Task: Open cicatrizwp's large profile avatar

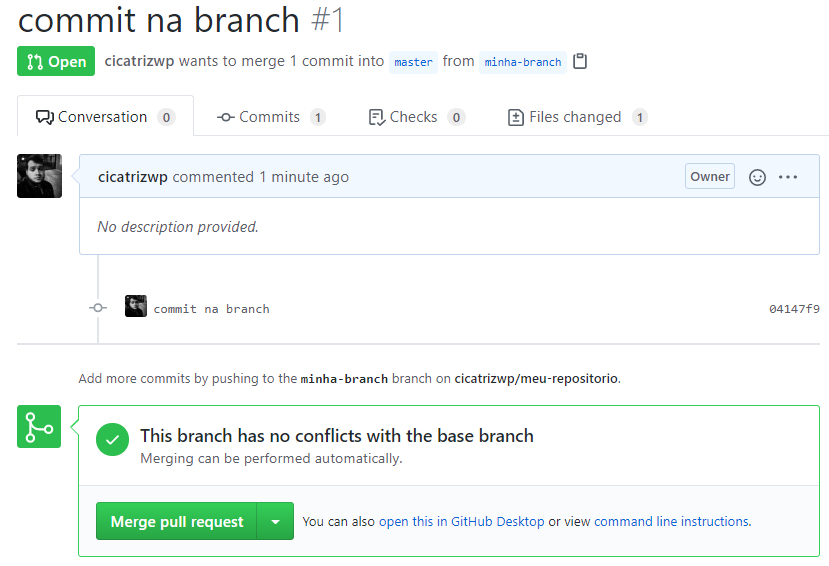Action: pyautogui.click(x=39, y=176)
